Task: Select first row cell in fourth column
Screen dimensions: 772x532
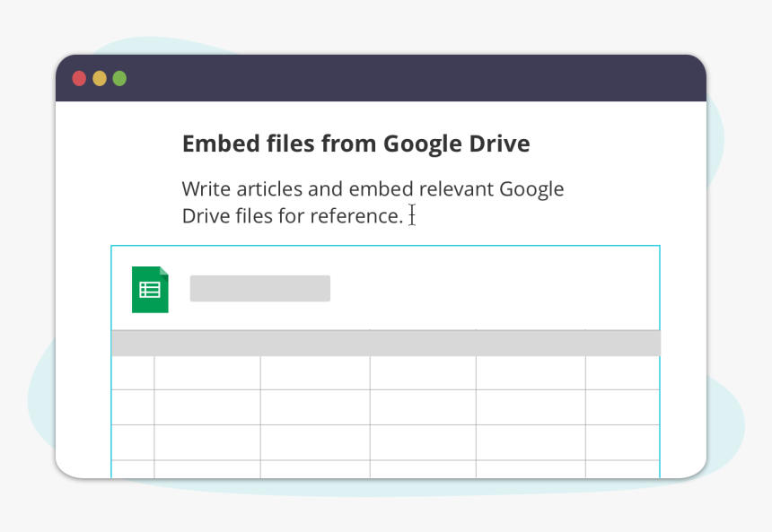Action: tap(423, 372)
